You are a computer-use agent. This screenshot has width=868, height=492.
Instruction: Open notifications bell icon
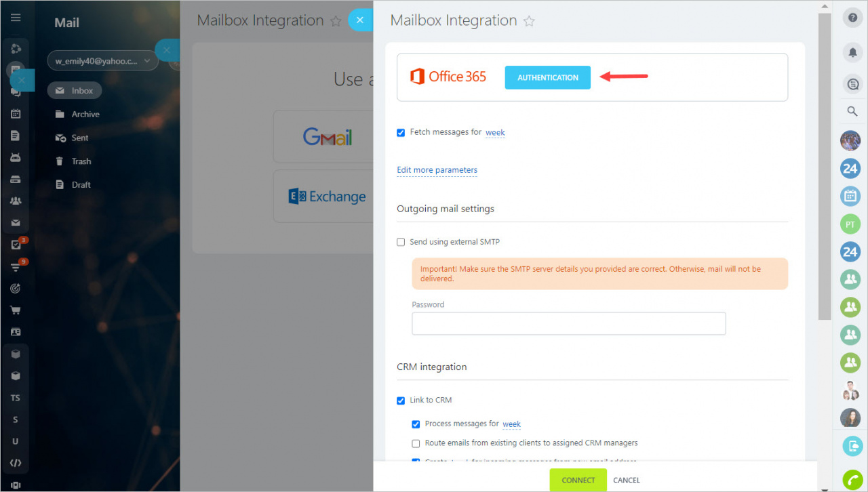[851, 52]
